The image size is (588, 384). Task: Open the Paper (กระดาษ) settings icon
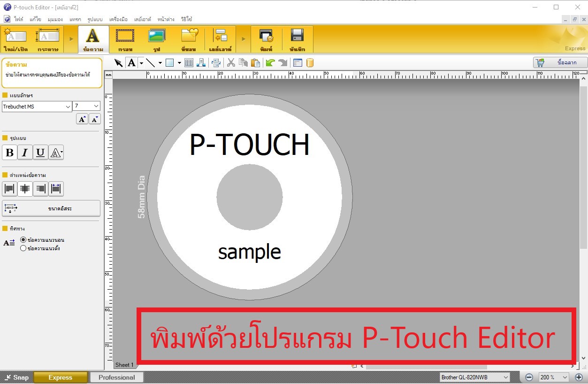48,39
